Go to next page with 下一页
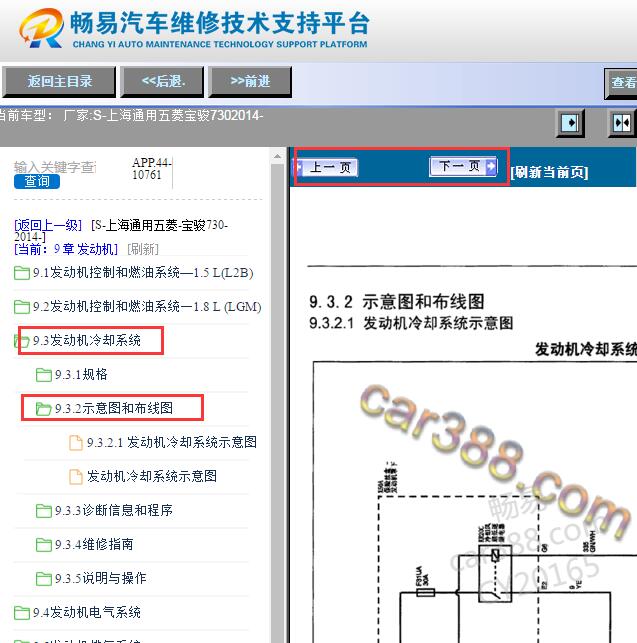The image size is (637, 643). click(x=463, y=166)
